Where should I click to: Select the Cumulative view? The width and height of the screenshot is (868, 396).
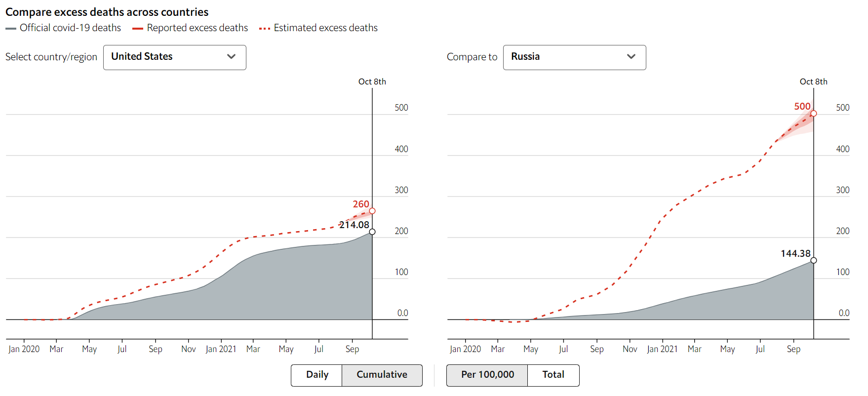[382, 375]
